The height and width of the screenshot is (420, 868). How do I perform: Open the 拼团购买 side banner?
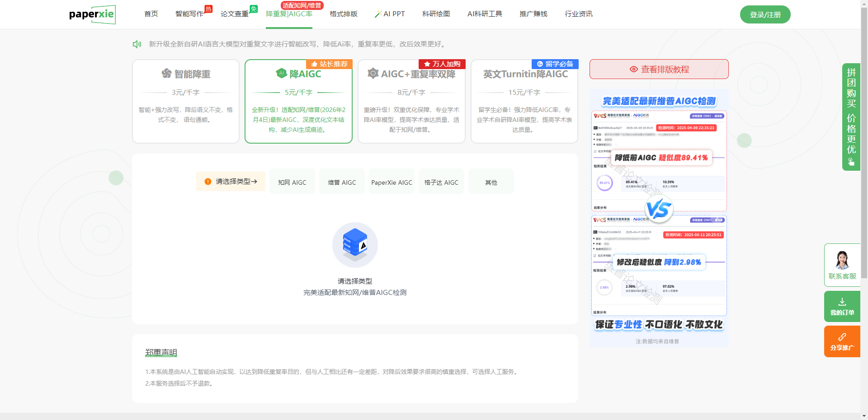pos(851,117)
